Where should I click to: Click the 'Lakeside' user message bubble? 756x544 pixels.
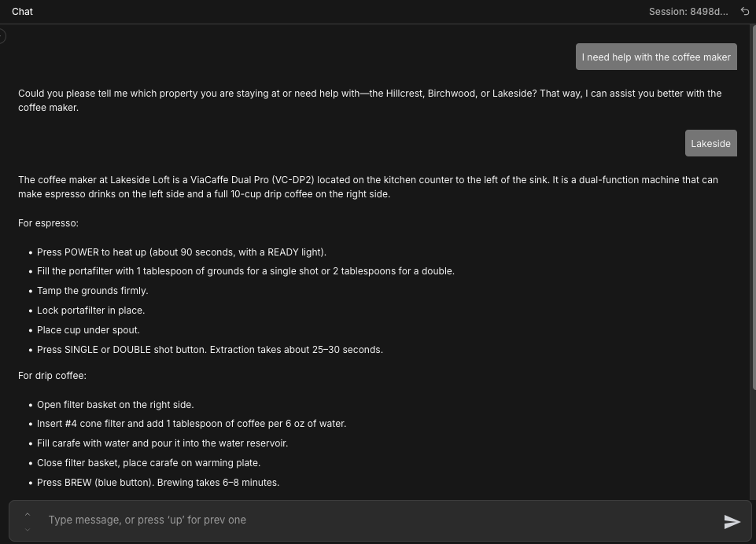point(710,144)
